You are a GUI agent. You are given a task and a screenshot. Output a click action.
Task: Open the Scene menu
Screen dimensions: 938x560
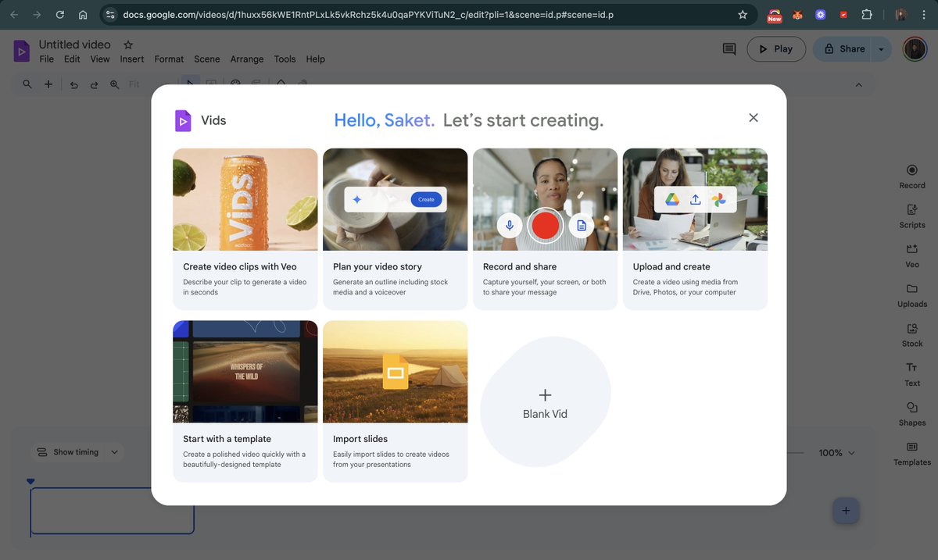click(207, 59)
